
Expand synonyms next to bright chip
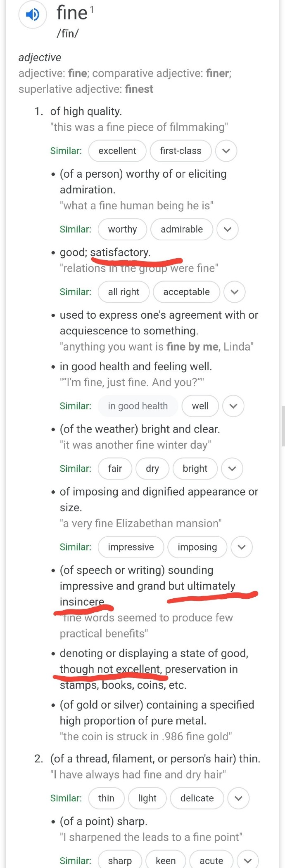pos(232,469)
